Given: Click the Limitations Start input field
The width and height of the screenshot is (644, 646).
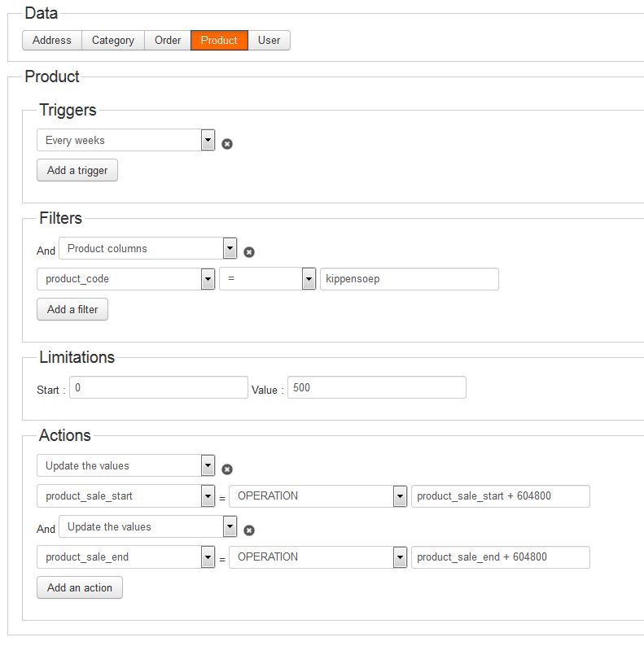Looking at the screenshot, I should point(159,387).
